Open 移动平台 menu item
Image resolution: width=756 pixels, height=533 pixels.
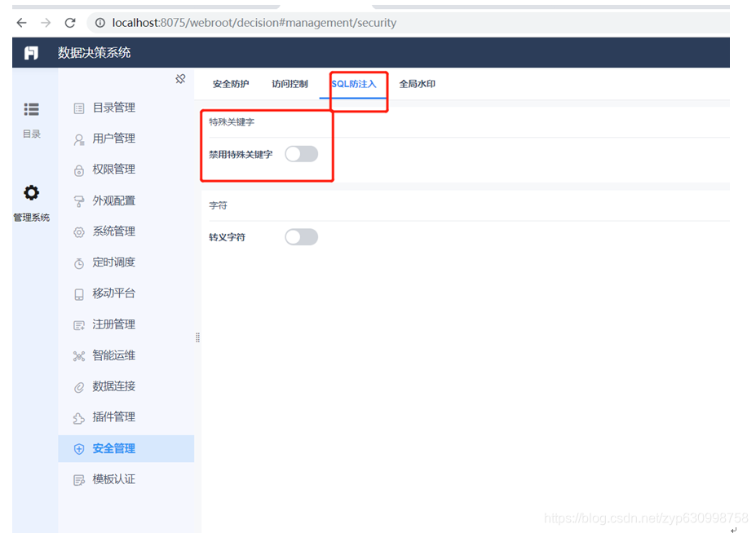click(126, 293)
